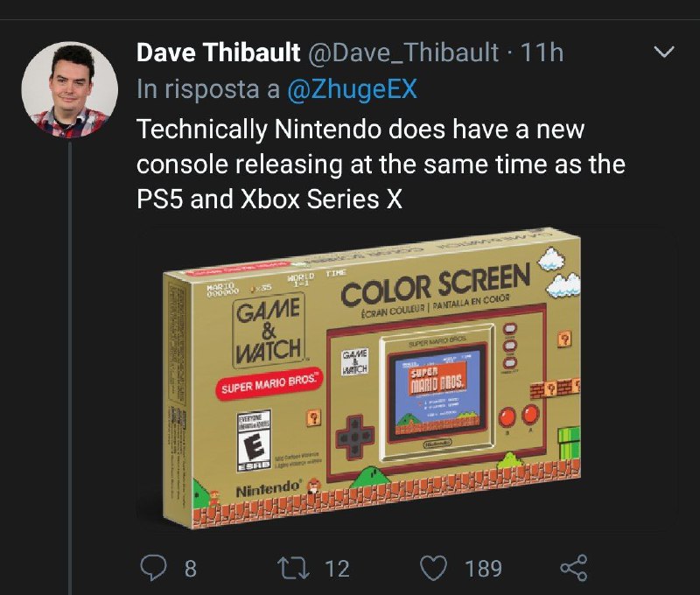Click the 189 likes count
The width and height of the screenshot is (700, 595).
pos(483,570)
